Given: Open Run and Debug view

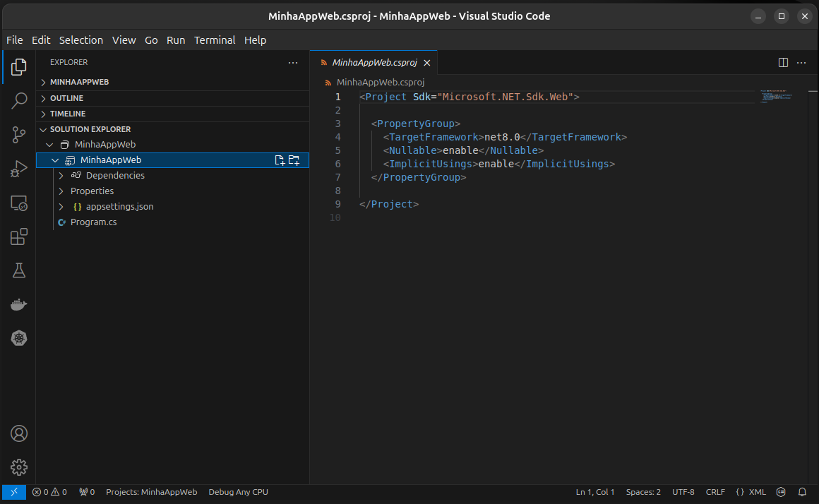Looking at the screenshot, I should coord(19,169).
